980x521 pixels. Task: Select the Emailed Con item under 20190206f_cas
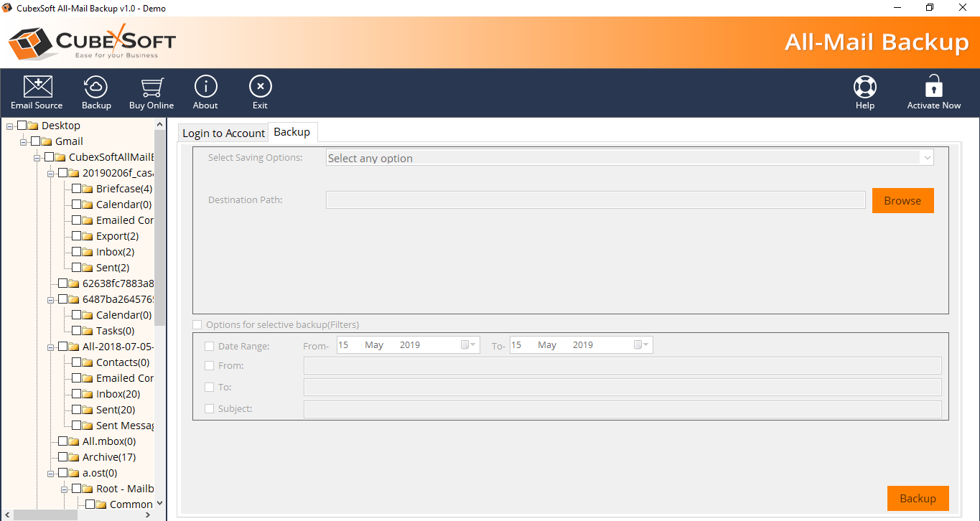coord(125,220)
